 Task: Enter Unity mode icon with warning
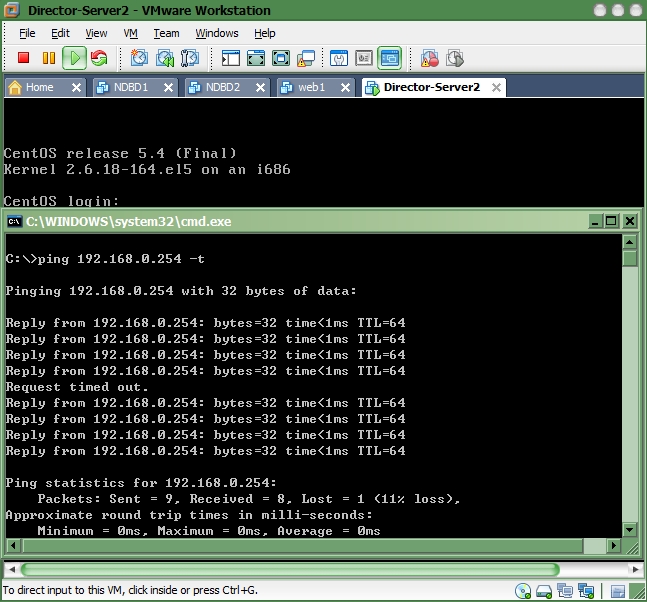(306, 58)
